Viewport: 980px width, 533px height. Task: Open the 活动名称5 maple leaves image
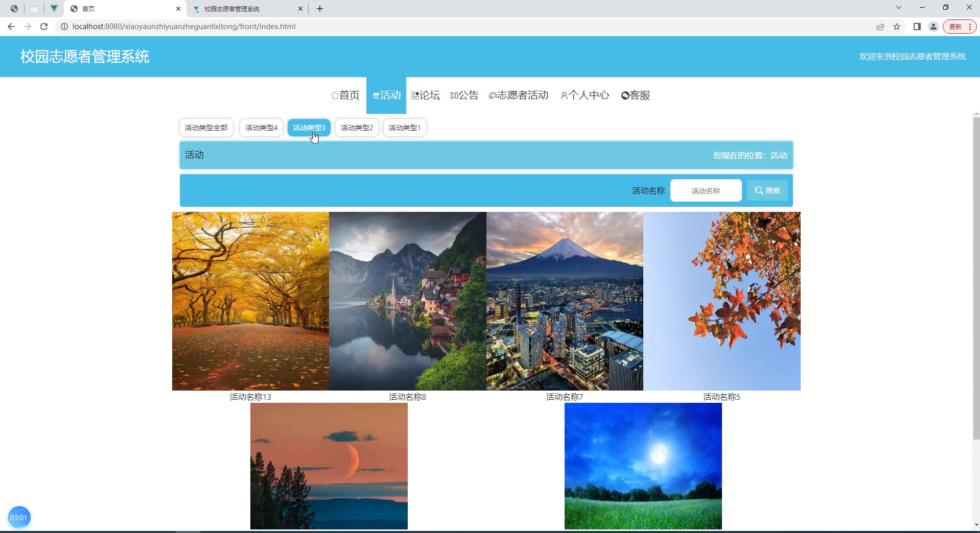point(722,301)
